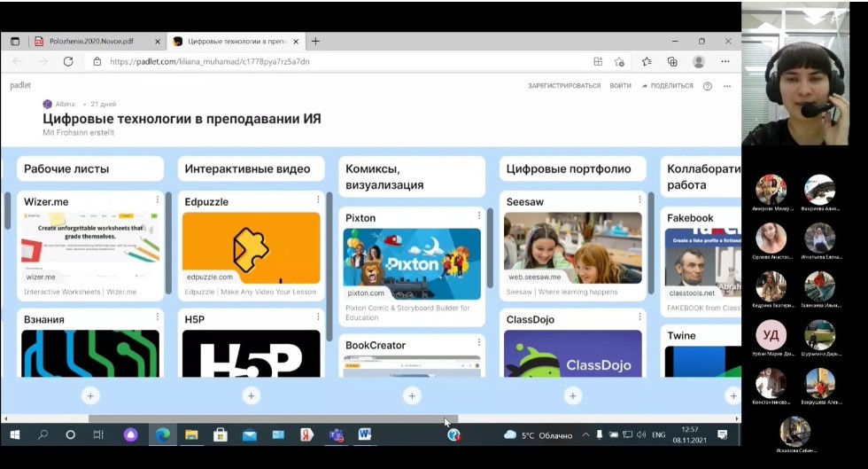Click the Рабочие листы column header
Image resolution: width=868 pixels, height=469 pixels.
pyautogui.click(x=90, y=169)
